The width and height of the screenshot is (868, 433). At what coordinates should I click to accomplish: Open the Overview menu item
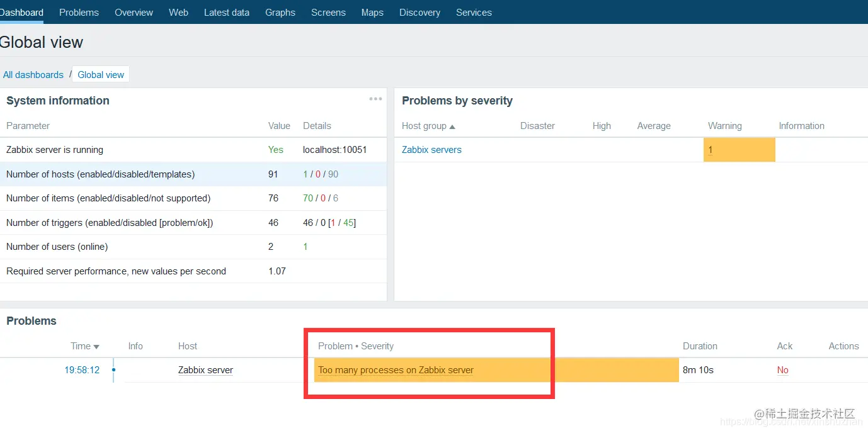(x=134, y=12)
